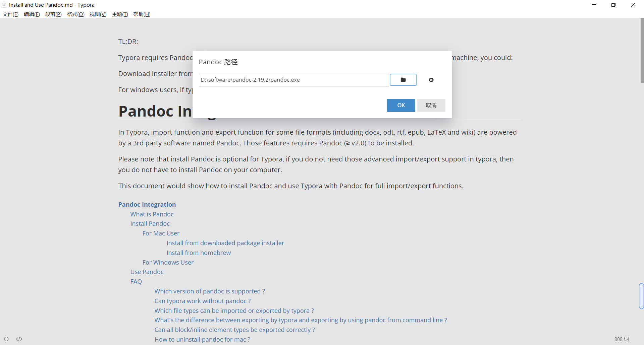The image size is (644, 345).
Task: Click the 'Pandoc 路径' dialog title
Action: (x=218, y=62)
